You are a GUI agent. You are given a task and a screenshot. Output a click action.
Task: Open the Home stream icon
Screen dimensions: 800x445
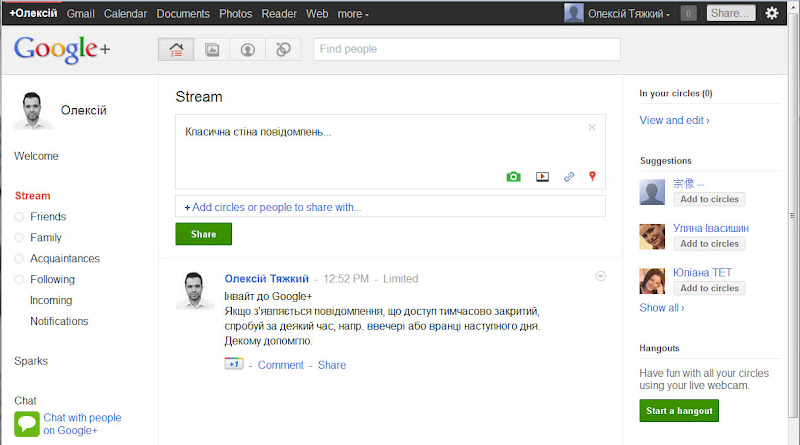(176, 50)
